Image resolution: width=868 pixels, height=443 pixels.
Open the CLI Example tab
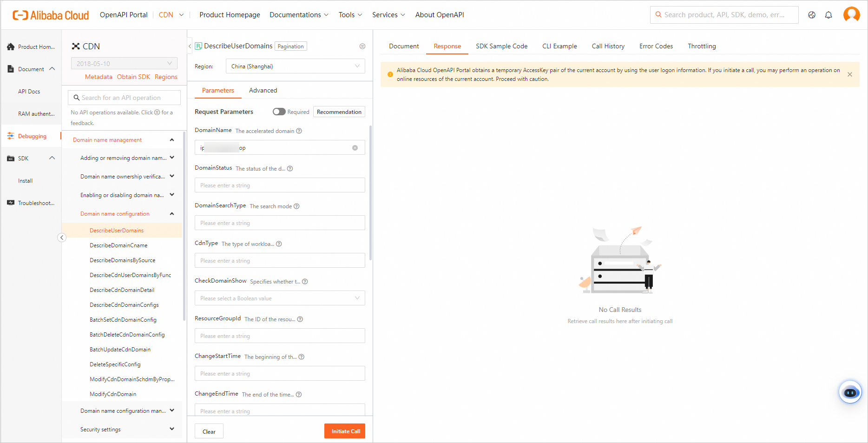559,46
